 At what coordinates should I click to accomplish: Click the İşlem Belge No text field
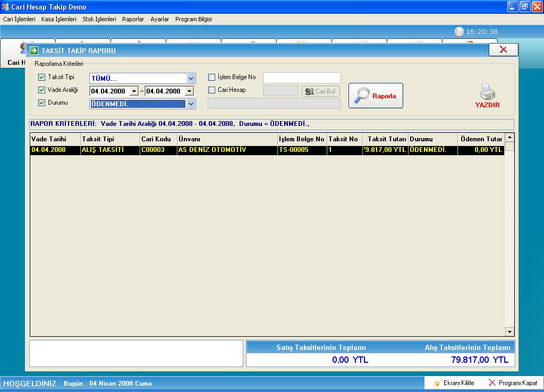tap(301, 78)
